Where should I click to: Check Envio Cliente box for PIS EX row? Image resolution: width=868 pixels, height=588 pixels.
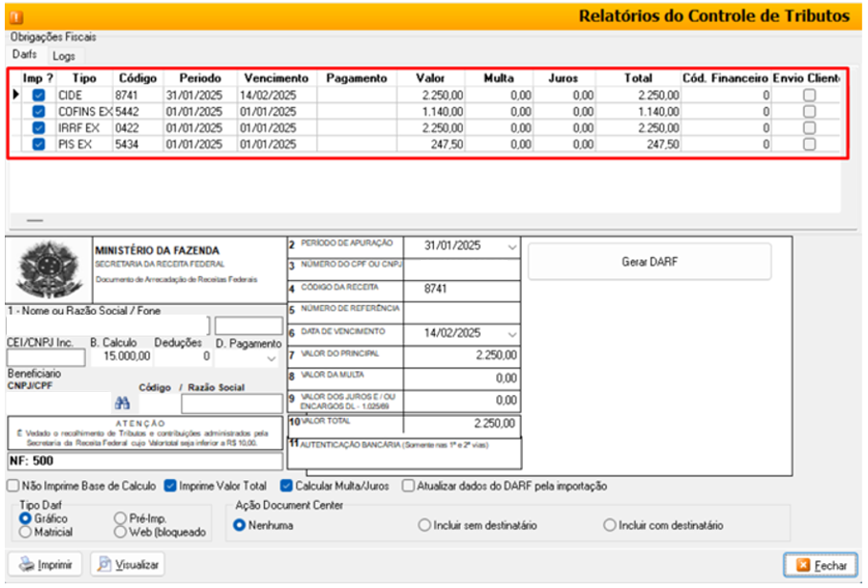coord(810,144)
